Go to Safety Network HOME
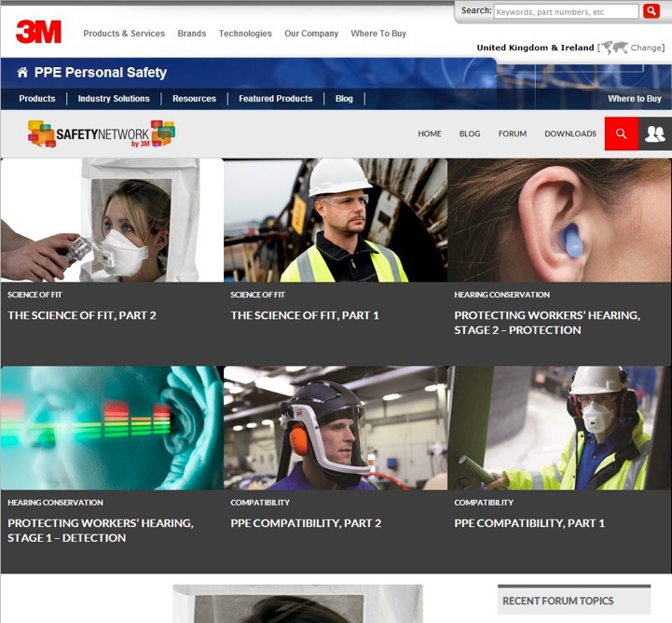Viewport: 672px width, 623px height. tap(430, 133)
